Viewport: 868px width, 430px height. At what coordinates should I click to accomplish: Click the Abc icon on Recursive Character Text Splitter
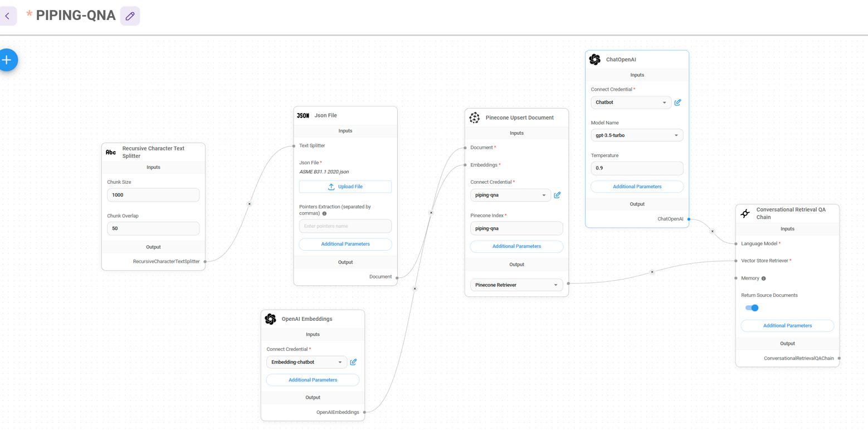click(111, 152)
